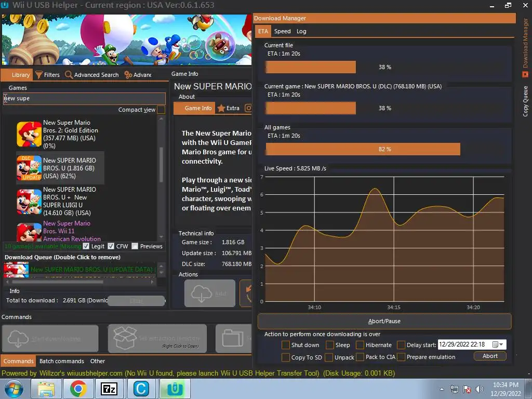Enable Pack to CIA checkbox
The image size is (532, 399).
pyautogui.click(x=360, y=357)
